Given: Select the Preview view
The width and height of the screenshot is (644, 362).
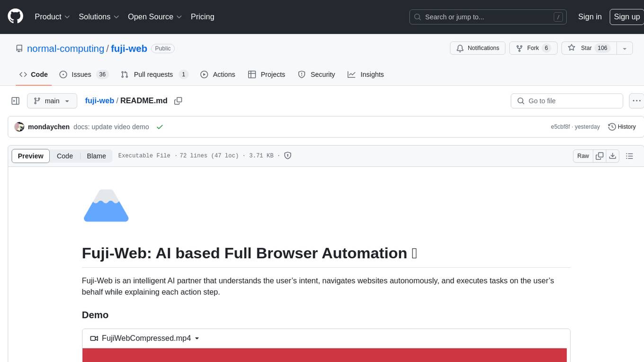Looking at the screenshot, I should pyautogui.click(x=31, y=156).
